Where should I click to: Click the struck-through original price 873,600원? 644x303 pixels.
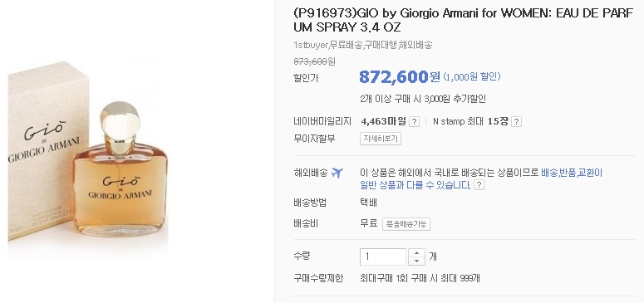coord(314,61)
